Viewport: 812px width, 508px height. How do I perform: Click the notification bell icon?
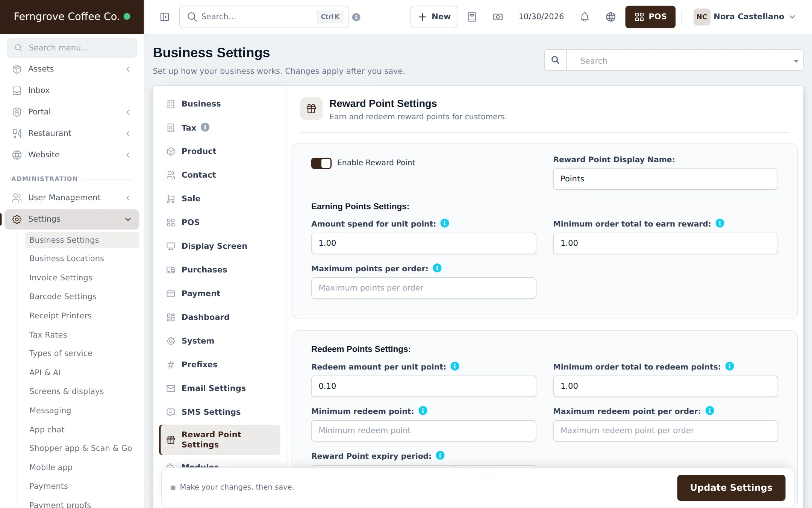tap(585, 17)
